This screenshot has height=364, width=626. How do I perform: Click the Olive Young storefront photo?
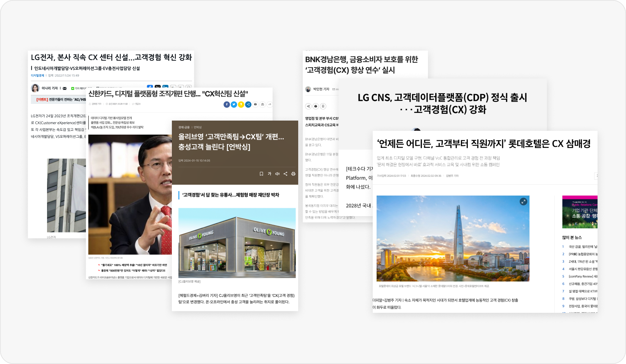pyautogui.click(x=237, y=243)
